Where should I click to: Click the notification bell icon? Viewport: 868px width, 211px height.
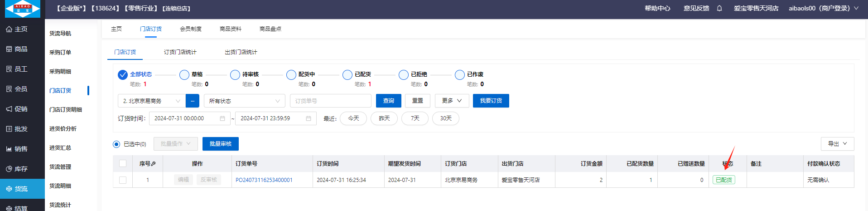coord(719,8)
